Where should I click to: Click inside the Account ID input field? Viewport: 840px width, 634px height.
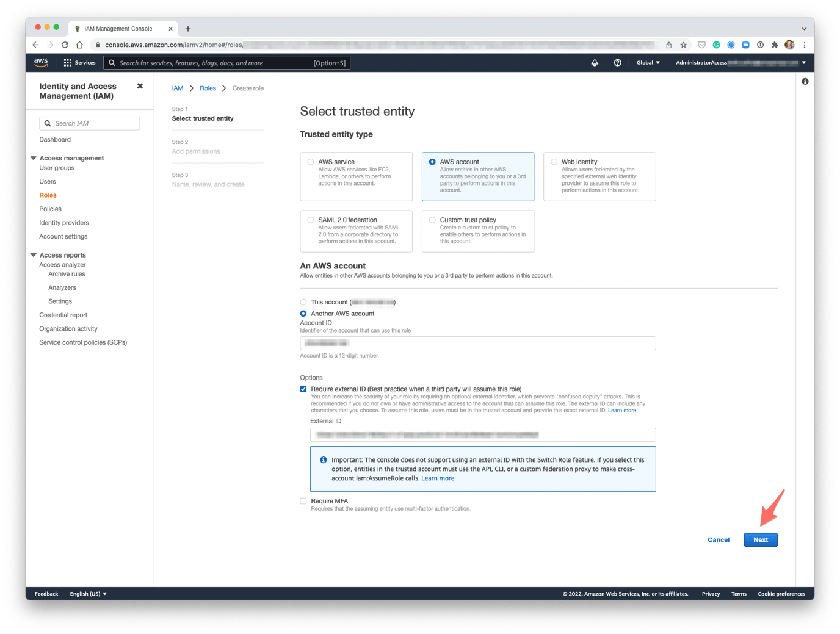(477, 343)
